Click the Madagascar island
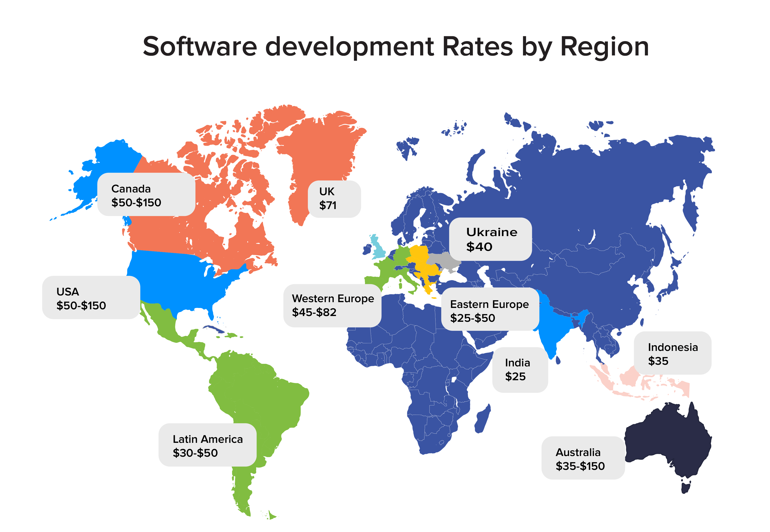The height and width of the screenshot is (532, 770). pos(482,419)
